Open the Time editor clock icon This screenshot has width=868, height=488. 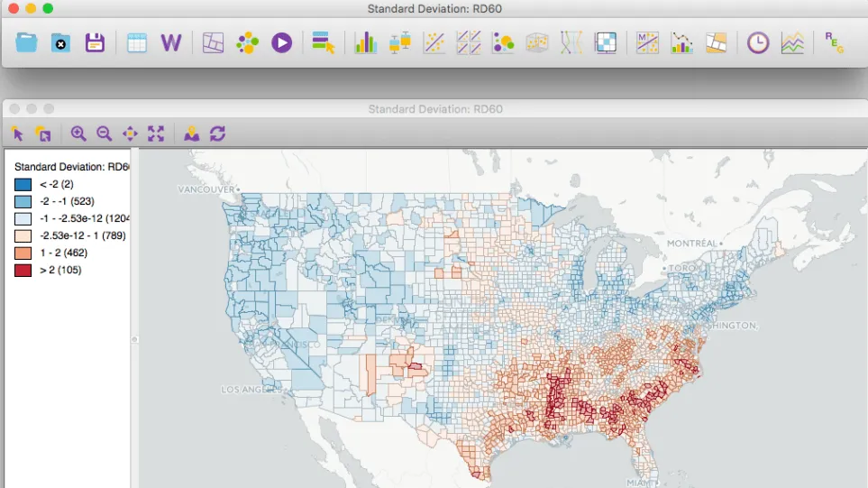757,42
